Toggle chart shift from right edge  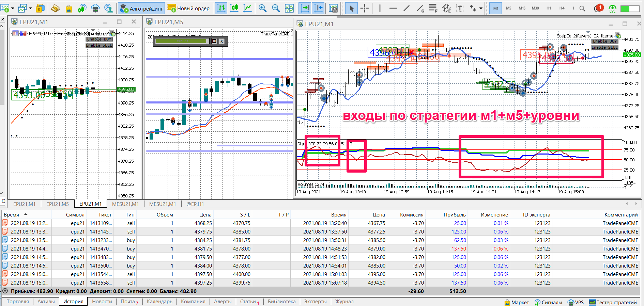[x=318, y=8]
